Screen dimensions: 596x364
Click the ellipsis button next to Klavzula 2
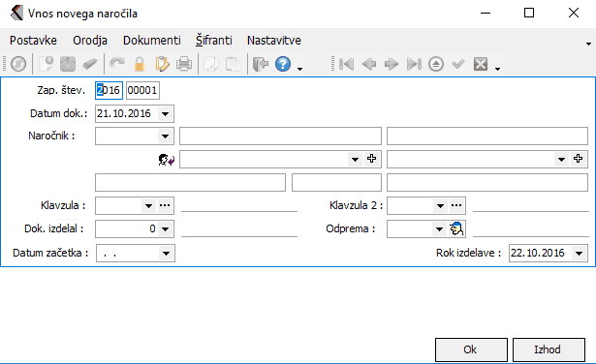click(x=456, y=205)
